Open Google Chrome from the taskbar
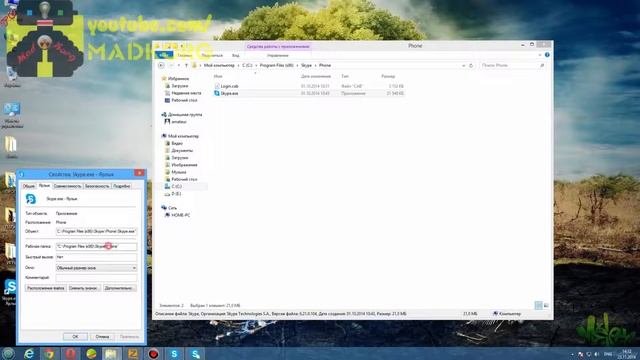 [49, 353]
